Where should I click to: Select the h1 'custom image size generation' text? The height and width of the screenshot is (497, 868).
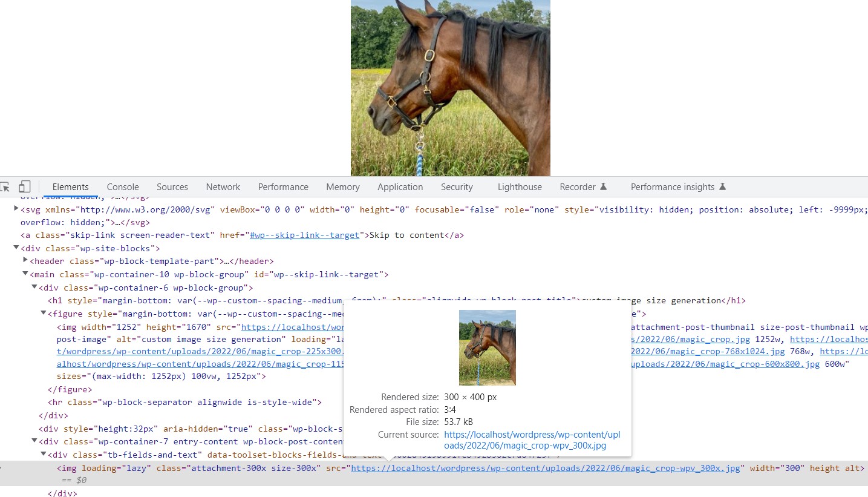652,300
